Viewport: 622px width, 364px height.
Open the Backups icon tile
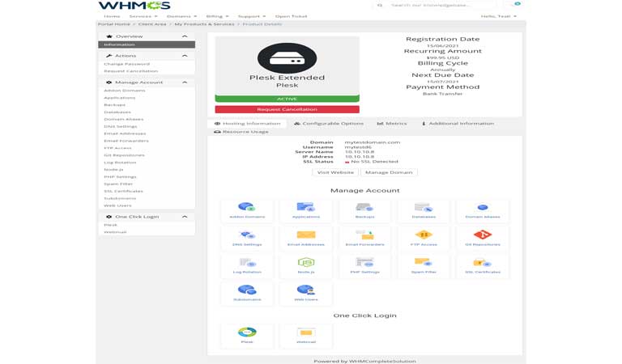pos(364,210)
